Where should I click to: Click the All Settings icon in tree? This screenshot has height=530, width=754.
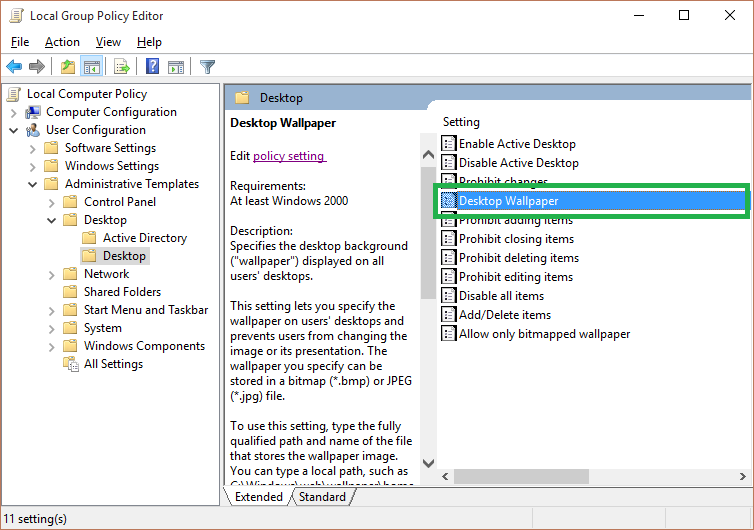[71, 364]
